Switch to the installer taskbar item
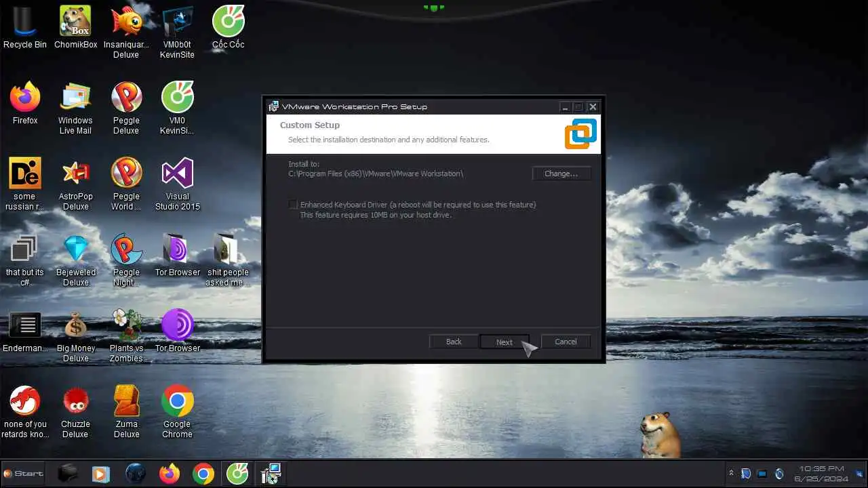Screen dimensions: 868x488 pos(271,473)
